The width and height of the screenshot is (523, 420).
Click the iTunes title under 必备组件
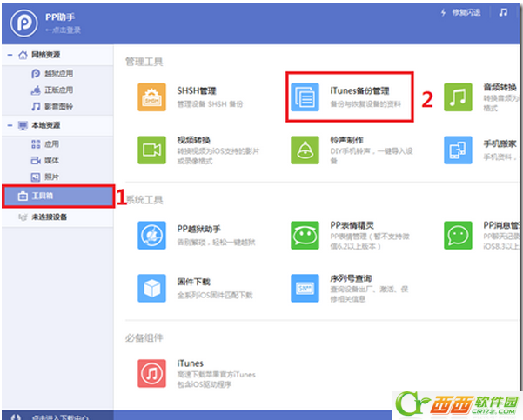(x=190, y=363)
